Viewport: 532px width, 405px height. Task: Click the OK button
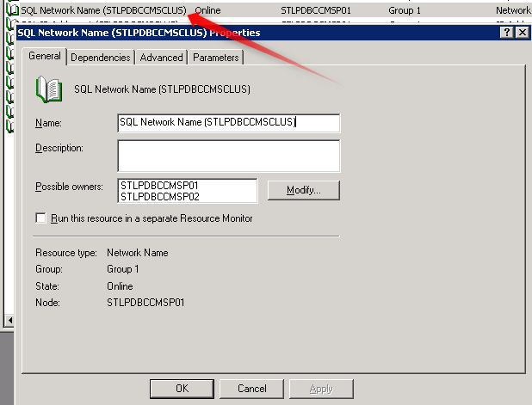[182, 389]
